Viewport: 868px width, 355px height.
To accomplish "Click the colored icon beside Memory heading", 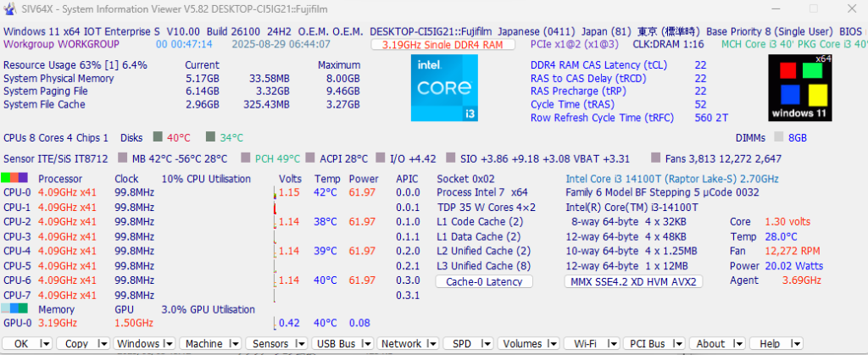I will point(14,308).
